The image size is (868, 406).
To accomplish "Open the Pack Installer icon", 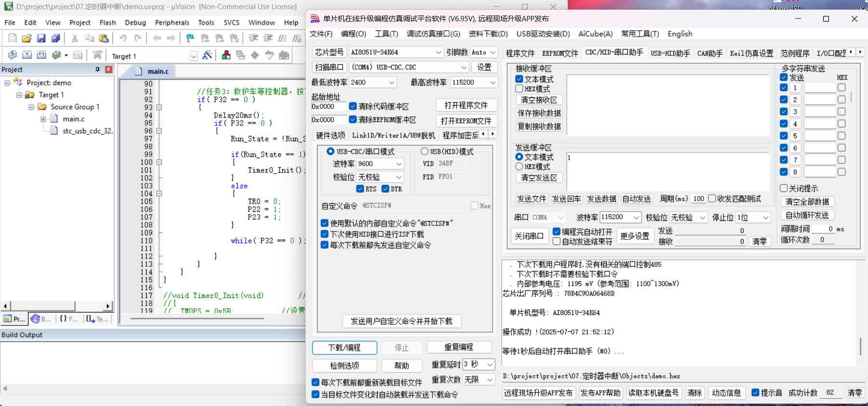I will [x=284, y=55].
